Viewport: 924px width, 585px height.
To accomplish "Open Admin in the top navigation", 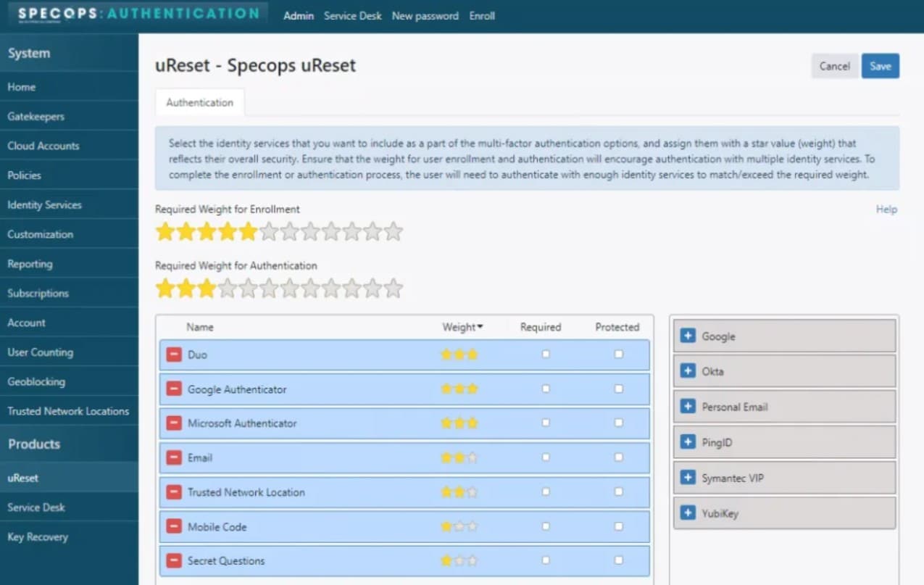I will coord(299,16).
